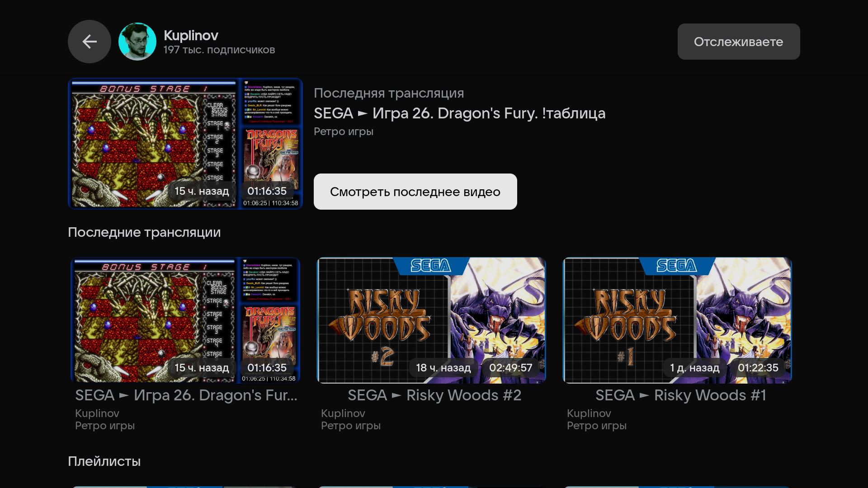Click the 18 ч. назад badge
Image resolution: width=868 pixels, height=488 pixels.
[443, 368]
